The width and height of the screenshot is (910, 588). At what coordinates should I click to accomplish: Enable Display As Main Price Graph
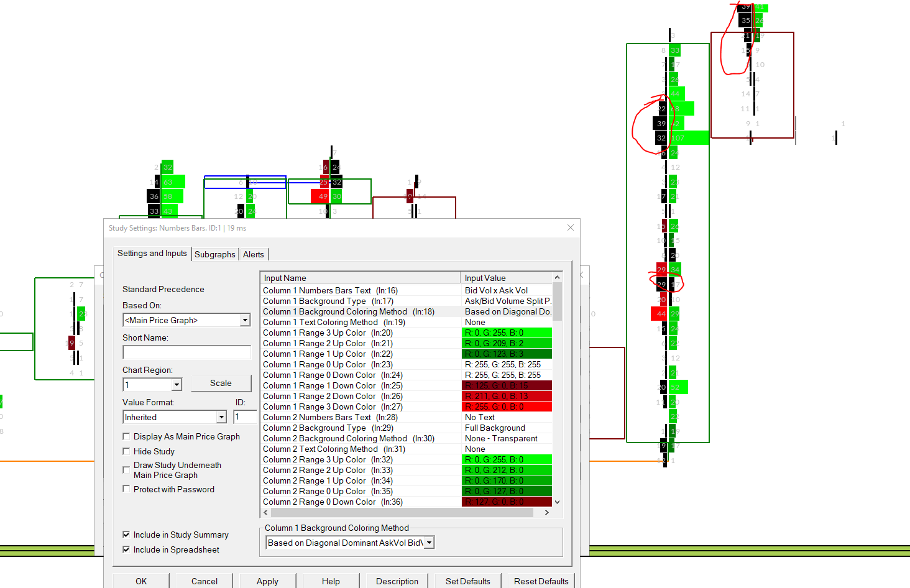pos(127,436)
